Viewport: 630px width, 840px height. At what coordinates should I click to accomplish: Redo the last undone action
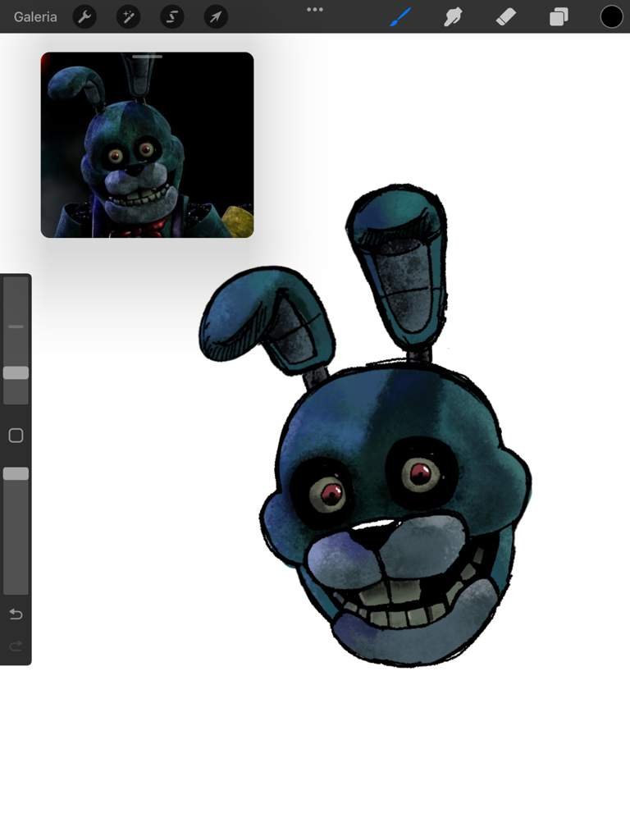point(16,646)
